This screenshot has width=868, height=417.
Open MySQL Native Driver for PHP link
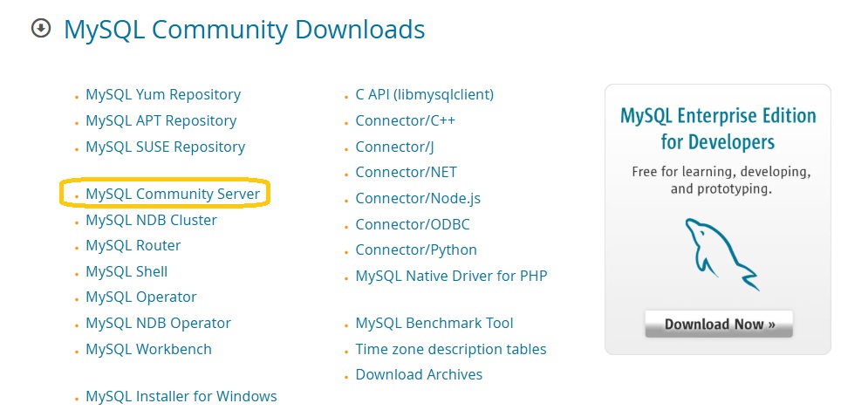click(451, 276)
